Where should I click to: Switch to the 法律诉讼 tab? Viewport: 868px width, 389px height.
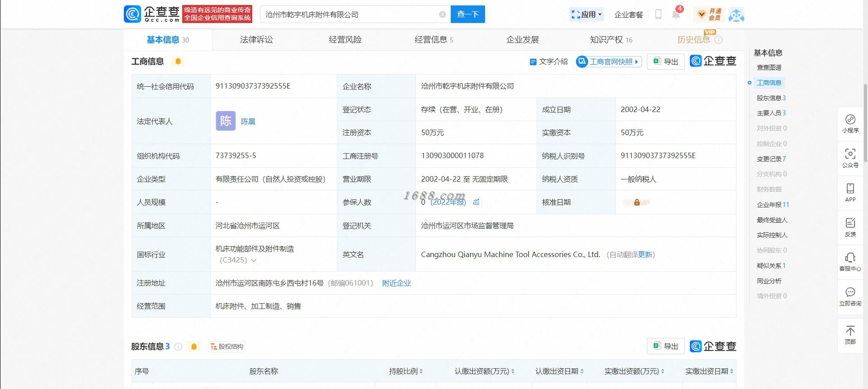point(256,40)
